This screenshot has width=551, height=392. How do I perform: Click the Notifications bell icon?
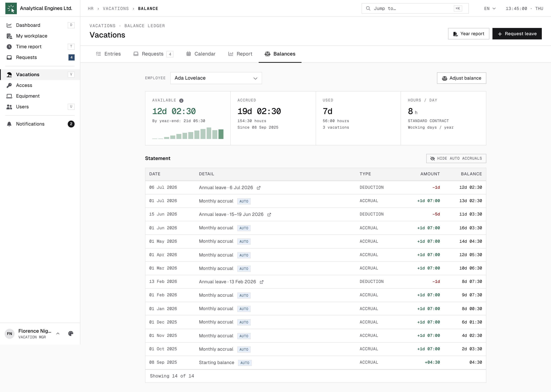coord(9,124)
